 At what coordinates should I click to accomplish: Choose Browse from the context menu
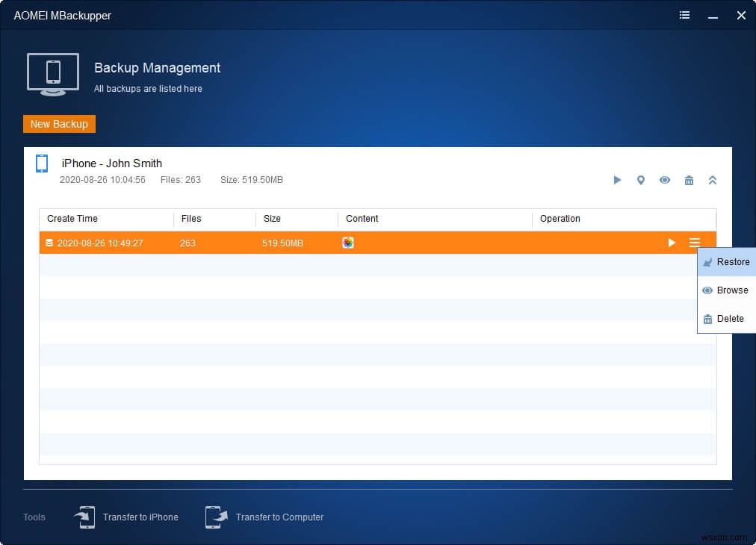726,290
